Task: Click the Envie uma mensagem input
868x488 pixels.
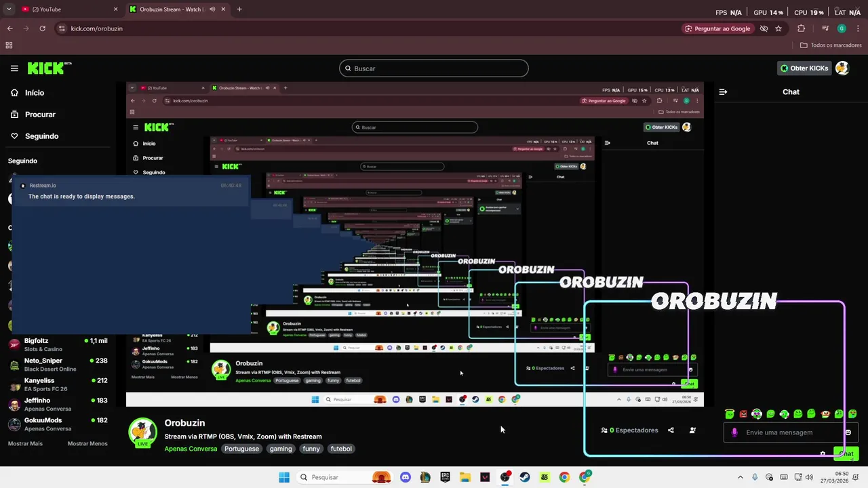Action: 790,432
